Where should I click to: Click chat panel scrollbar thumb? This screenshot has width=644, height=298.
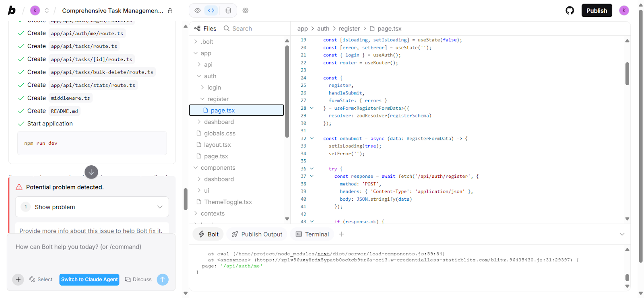(x=186, y=199)
